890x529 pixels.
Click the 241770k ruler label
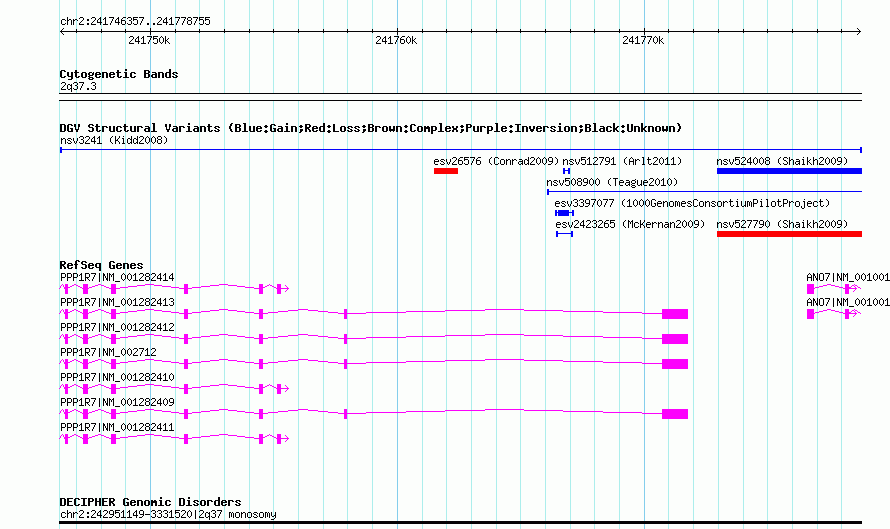click(643, 40)
